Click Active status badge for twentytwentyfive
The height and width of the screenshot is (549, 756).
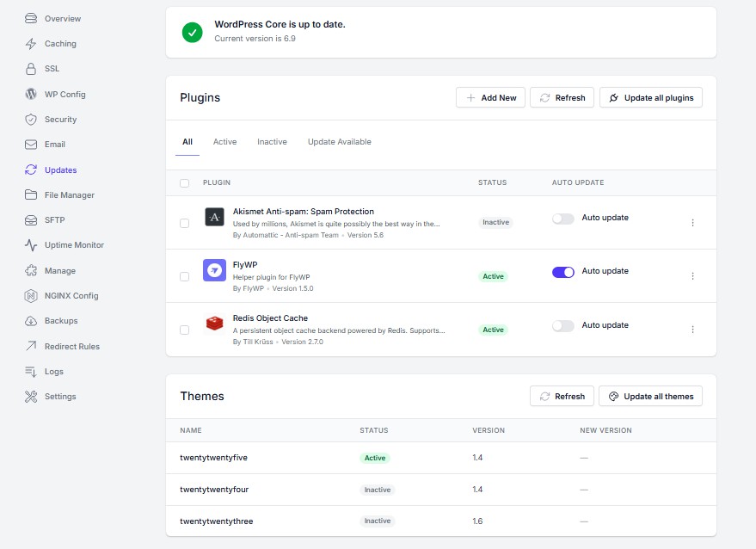pyautogui.click(x=375, y=458)
